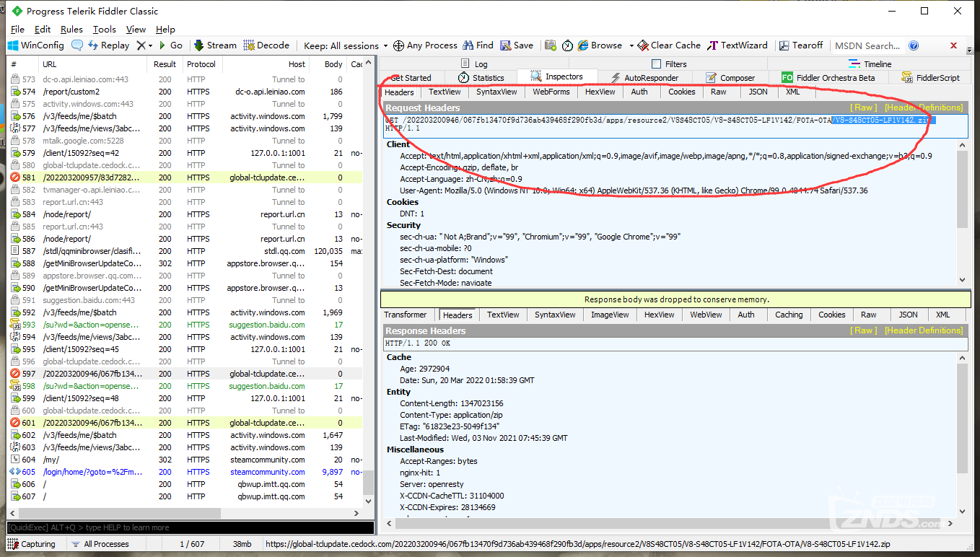Click the yellow dropped response body bar
The image size is (980, 557).
pyautogui.click(x=676, y=299)
